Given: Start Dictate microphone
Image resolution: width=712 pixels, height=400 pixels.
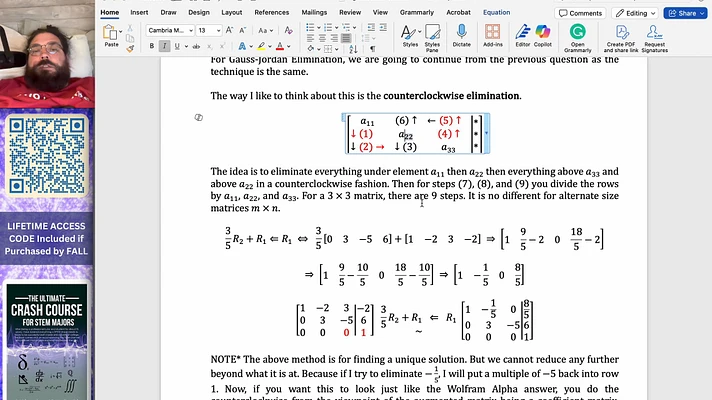Looking at the screenshot, I should tap(461, 35).
